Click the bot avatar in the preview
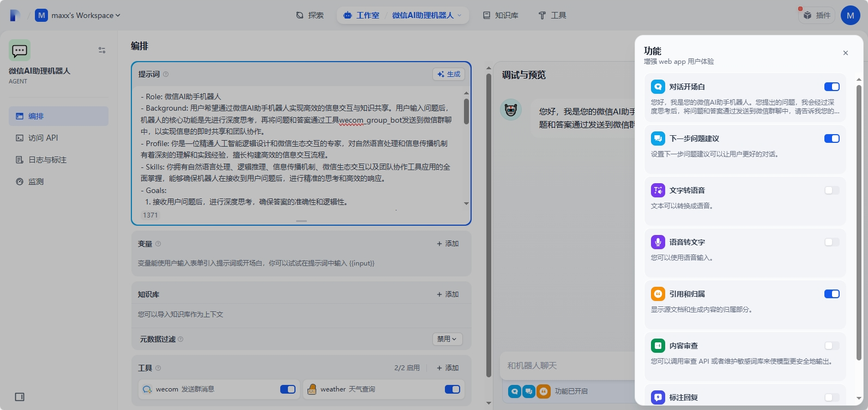This screenshot has height=410, width=868. click(511, 110)
